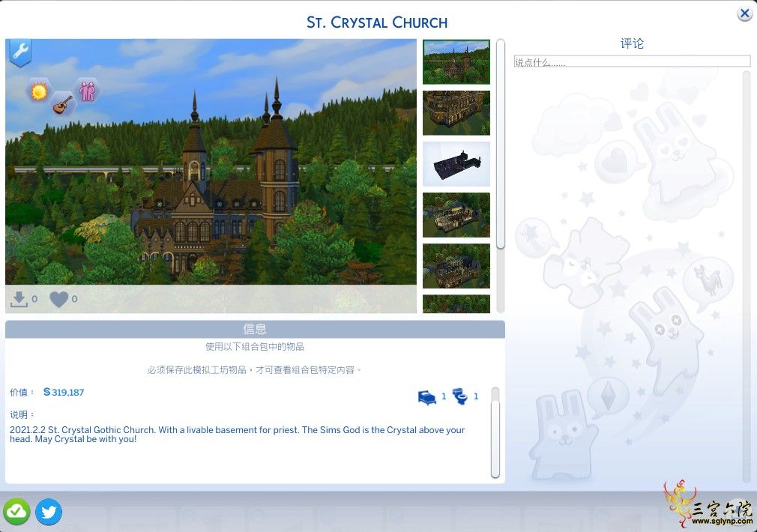Click the green cloud save button
The height and width of the screenshot is (532, 757).
16,512
